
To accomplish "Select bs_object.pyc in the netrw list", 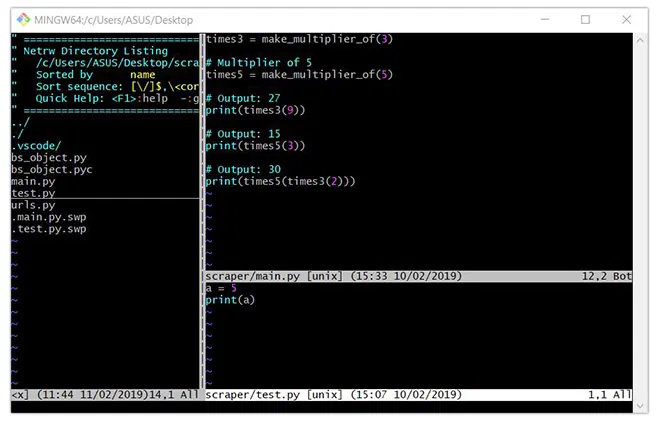I will 52,170.
